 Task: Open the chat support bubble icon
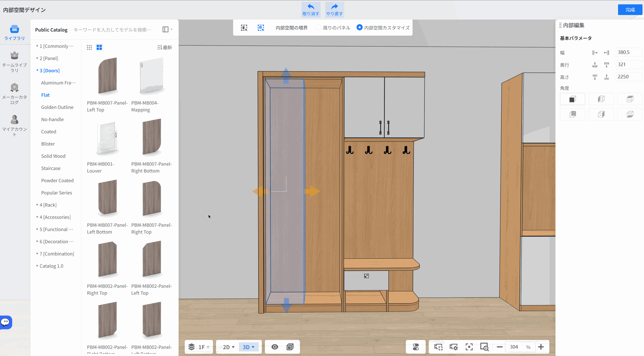pyautogui.click(x=6, y=322)
